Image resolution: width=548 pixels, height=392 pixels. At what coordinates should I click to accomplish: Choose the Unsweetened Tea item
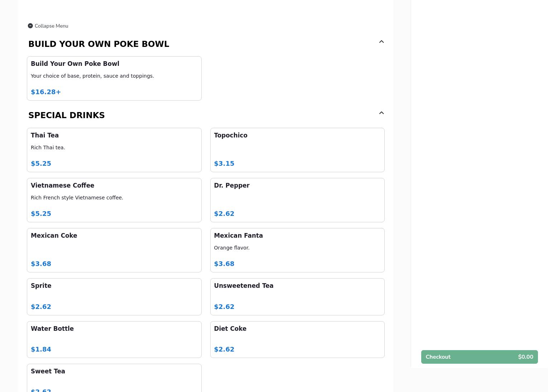tap(297, 296)
